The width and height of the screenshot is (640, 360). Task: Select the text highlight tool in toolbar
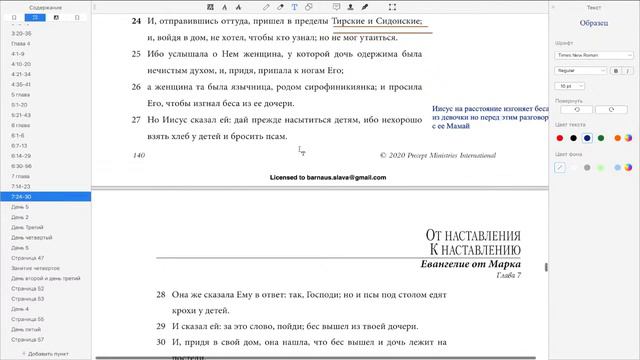[210, 7]
